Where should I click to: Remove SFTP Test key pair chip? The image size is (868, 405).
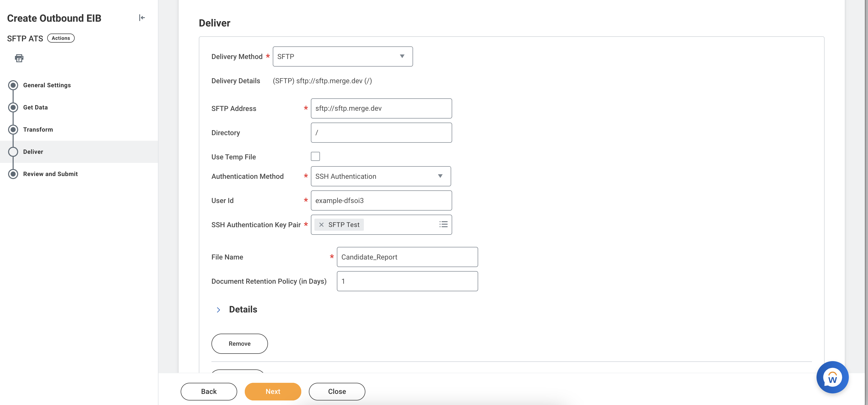[x=321, y=224]
